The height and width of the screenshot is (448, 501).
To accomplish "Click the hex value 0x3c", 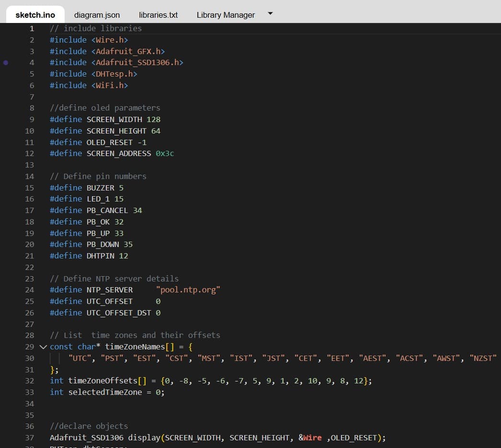I will [165, 154].
